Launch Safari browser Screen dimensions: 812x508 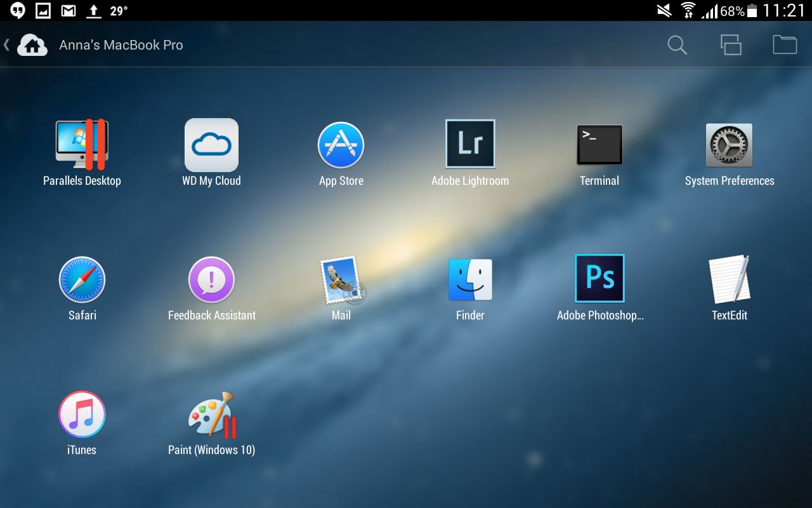[x=82, y=280]
